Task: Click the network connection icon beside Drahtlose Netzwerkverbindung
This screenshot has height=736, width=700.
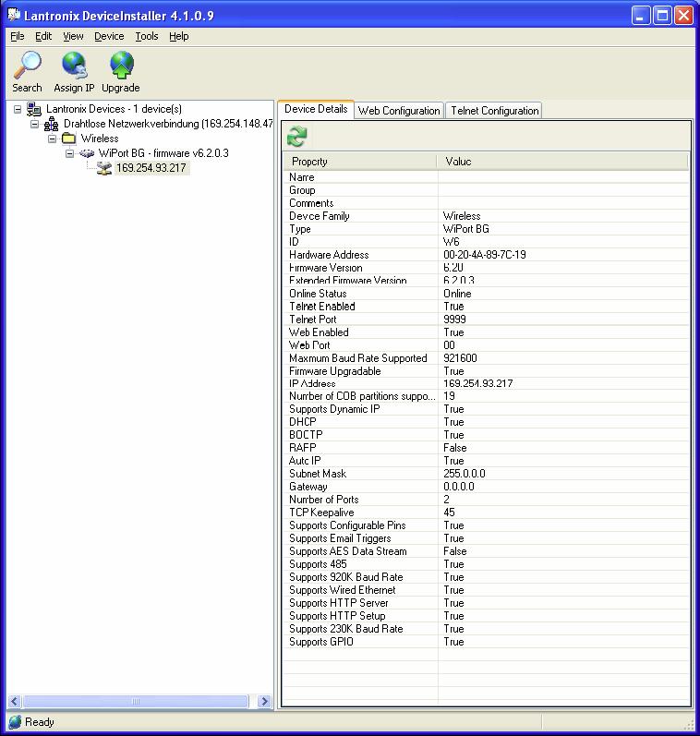Action: coord(51,124)
